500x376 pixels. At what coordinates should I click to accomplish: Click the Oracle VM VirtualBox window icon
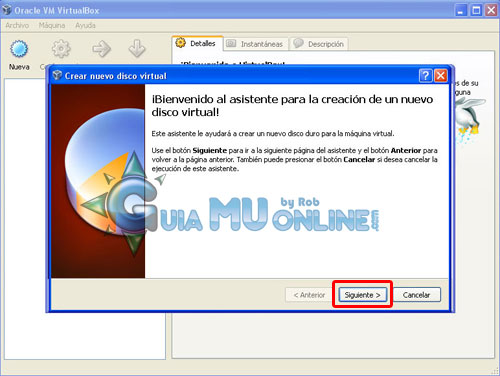point(7,10)
